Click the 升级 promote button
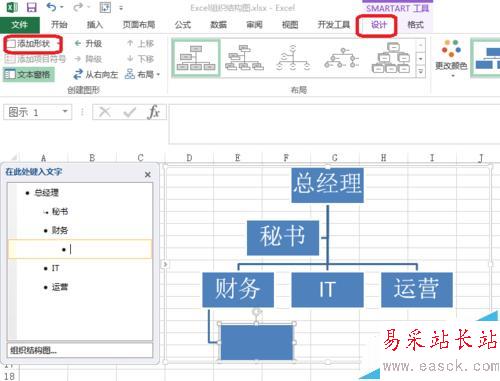The width and height of the screenshot is (500, 381). tap(88, 43)
